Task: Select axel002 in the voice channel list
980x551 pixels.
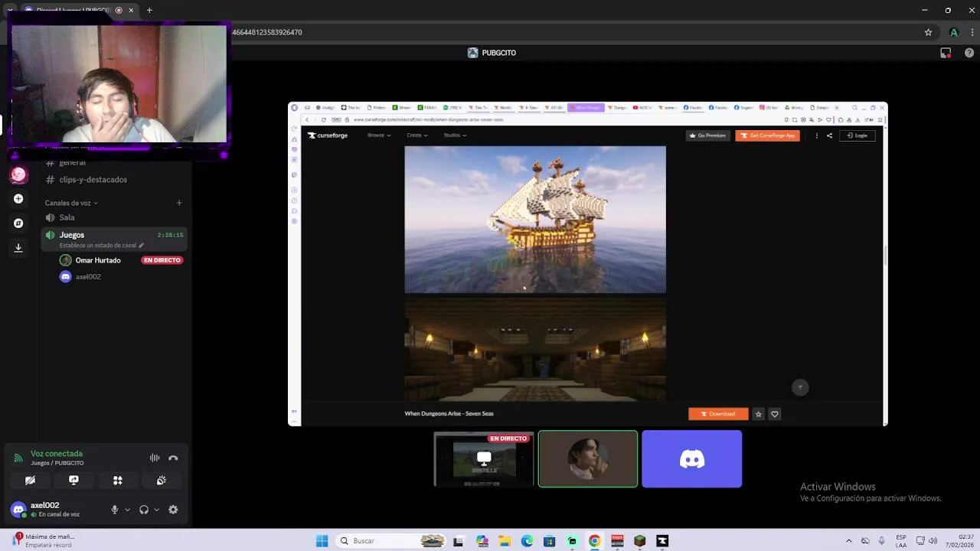Action: pyautogui.click(x=88, y=277)
